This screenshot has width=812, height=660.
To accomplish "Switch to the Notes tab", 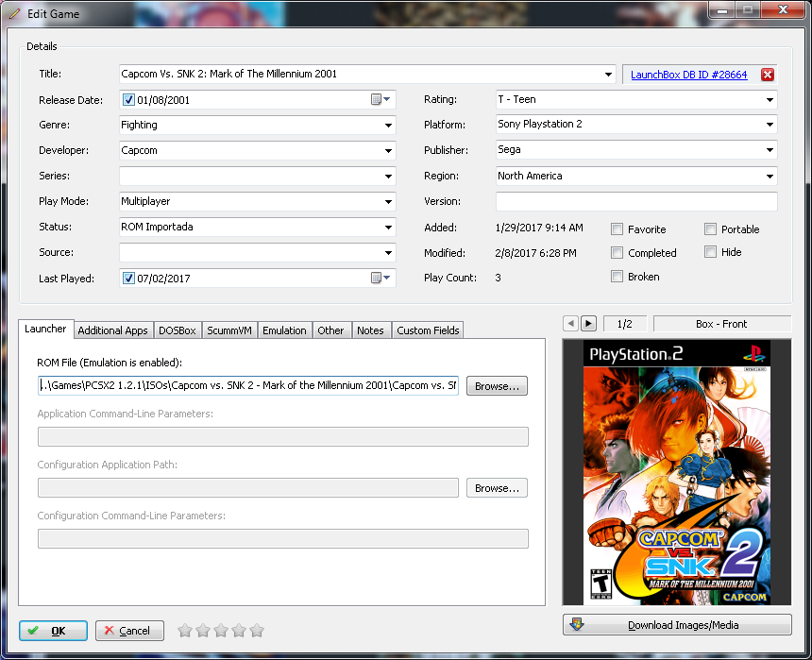I will tap(370, 330).
